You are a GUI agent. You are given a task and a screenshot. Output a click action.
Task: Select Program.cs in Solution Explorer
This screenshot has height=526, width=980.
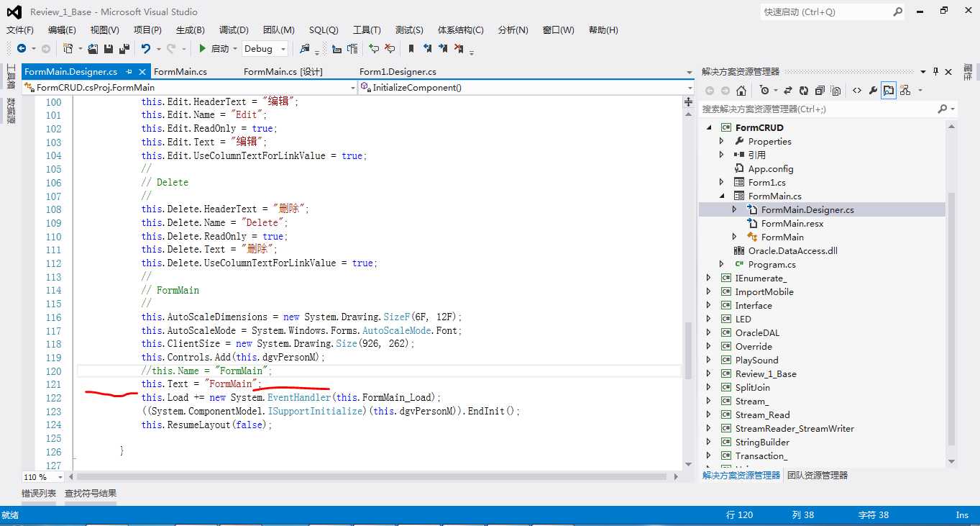tap(771, 264)
